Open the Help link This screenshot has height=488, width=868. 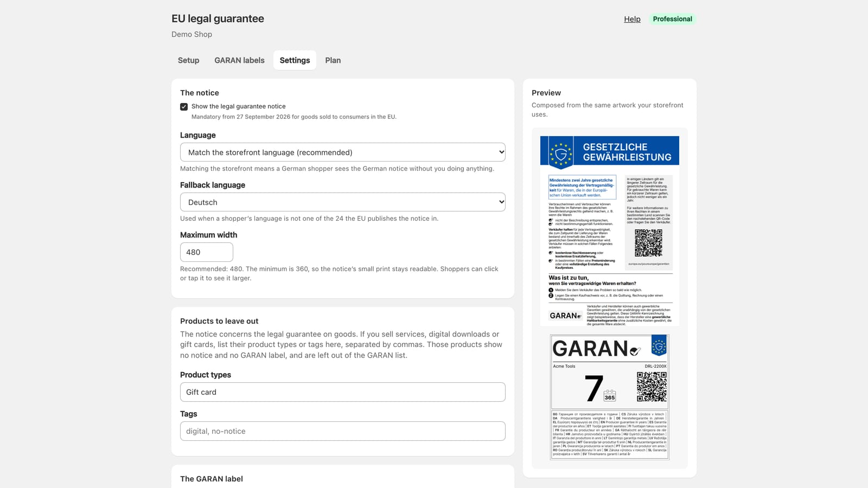click(632, 19)
